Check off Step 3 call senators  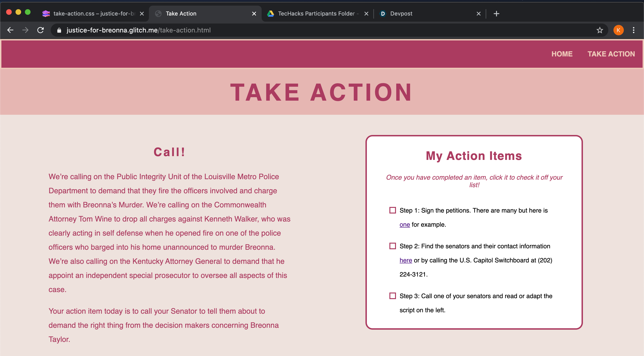pyautogui.click(x=392, y=296)
